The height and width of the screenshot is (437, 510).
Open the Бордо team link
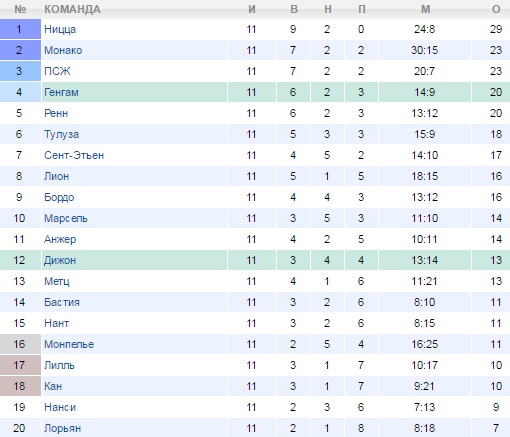pyautogui.click(x=59, y=197)
